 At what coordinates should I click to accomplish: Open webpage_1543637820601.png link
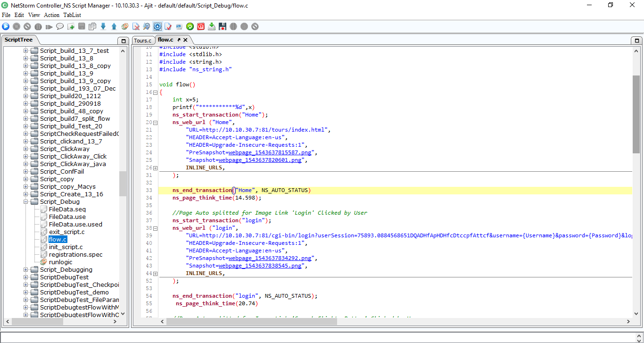coord(260,160)
